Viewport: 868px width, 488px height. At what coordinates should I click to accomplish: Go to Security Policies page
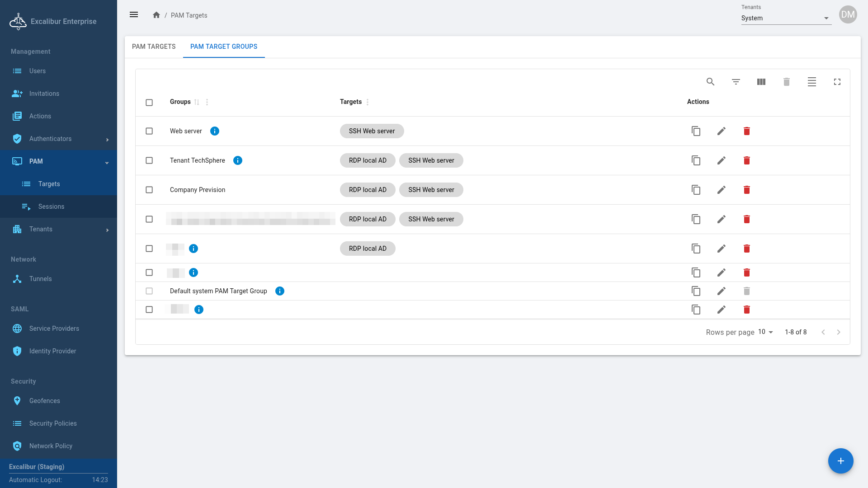click(53, 423)
